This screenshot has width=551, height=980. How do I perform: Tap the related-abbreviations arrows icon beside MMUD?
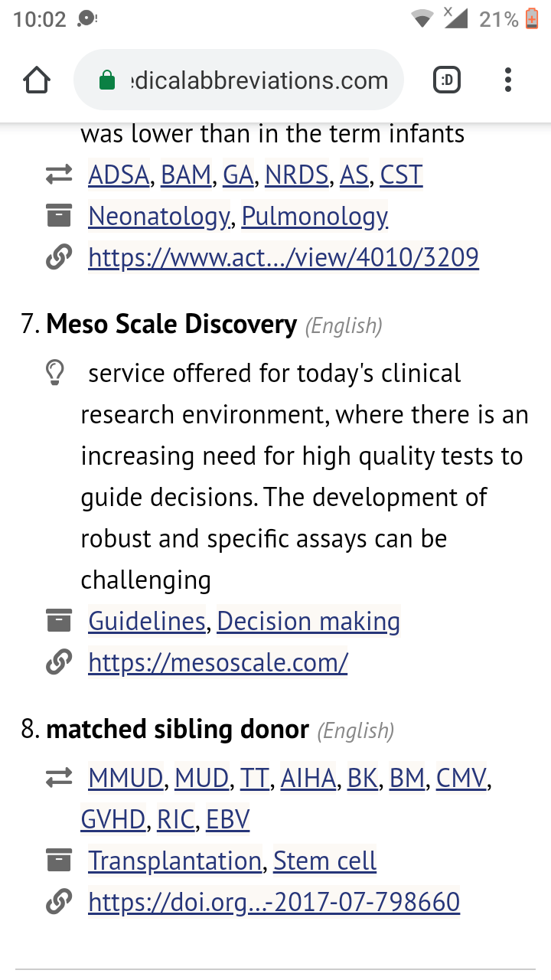coord(58,779)
